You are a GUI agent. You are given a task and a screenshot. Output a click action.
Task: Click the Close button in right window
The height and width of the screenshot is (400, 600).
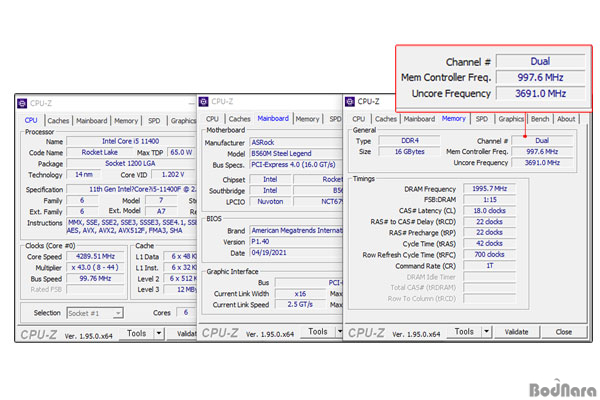tap(564, 332)
